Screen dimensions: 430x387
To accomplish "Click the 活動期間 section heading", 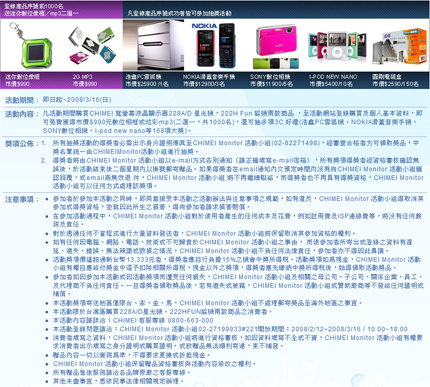I will 19,100.
